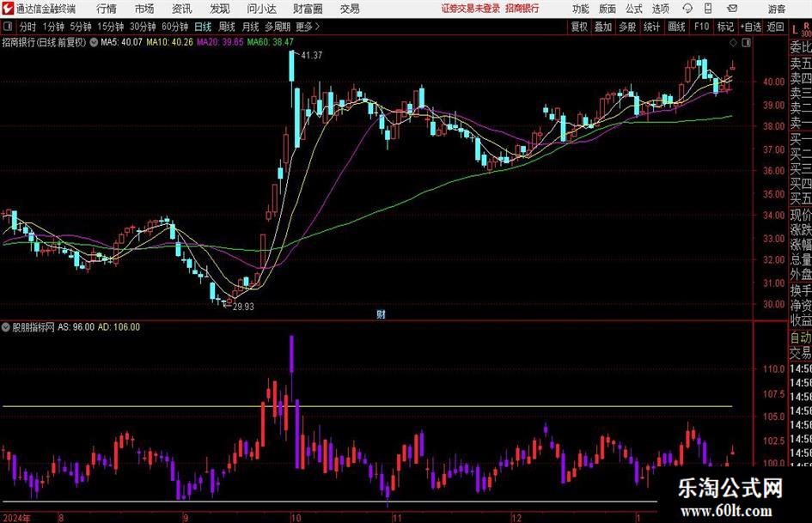
Task: Click the 叠加 toolbar button
Action: [603, 27]
